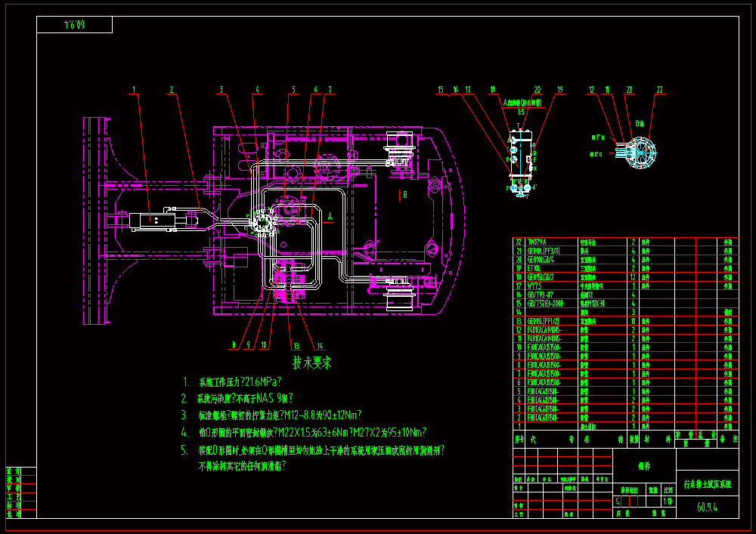Click balloon callout 13 below the main view
The width and height of the screenshot is (756, 534).
coord(296,346)
